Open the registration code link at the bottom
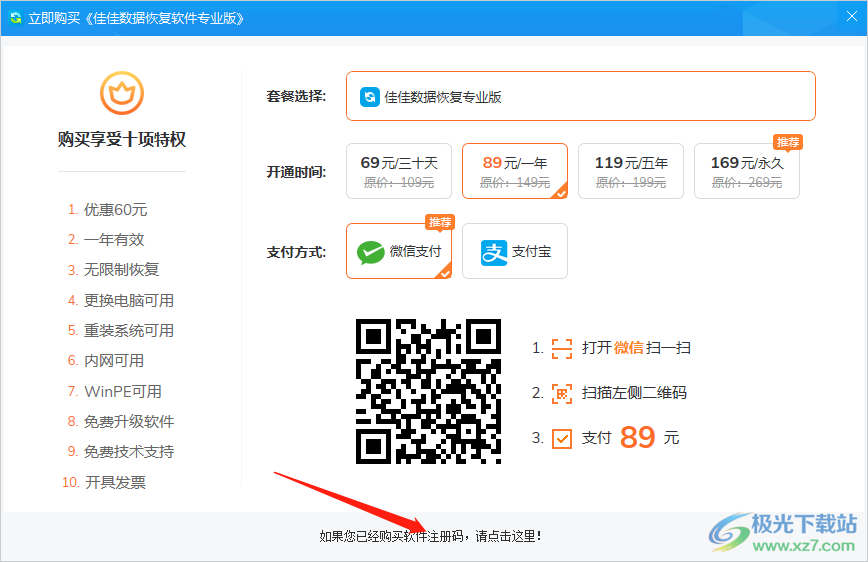This screenshot has width=868, height=562. (431, 536)
